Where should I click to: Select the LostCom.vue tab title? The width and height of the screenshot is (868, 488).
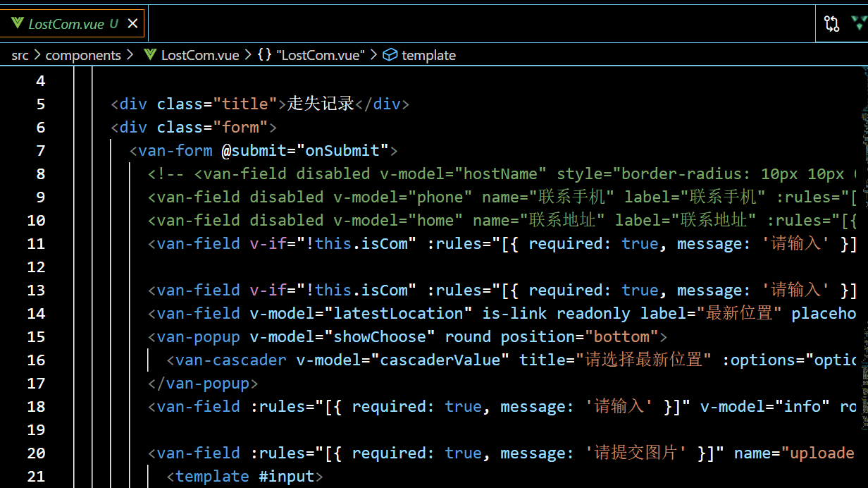click(x=66, y=24)
